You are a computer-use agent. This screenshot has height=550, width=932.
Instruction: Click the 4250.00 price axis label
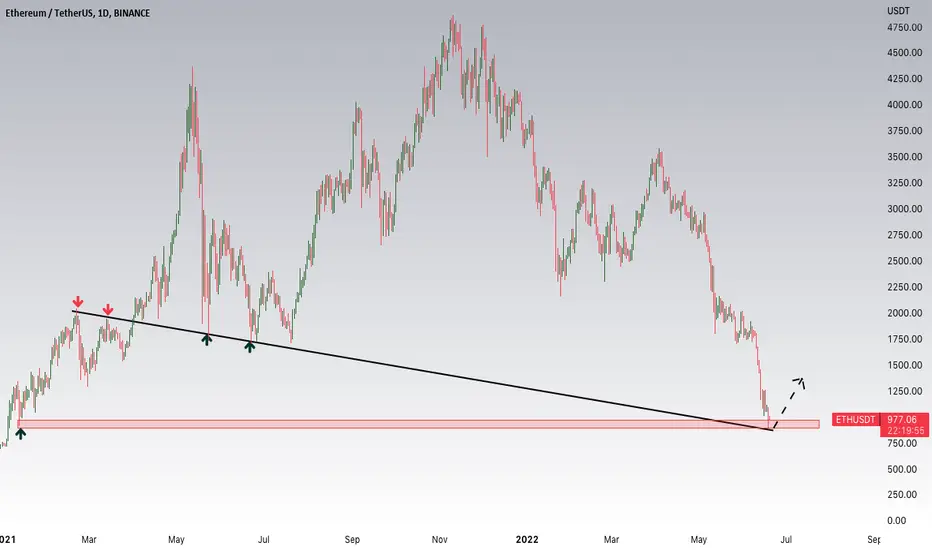(x=905, y=79)
